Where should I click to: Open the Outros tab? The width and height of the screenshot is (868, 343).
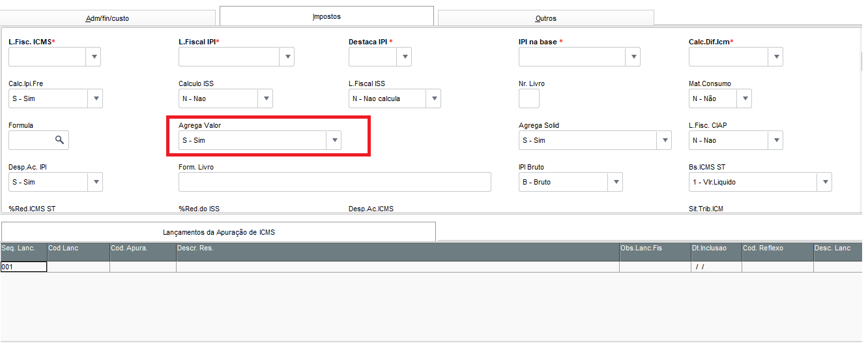pyautogui.click(x=545, y=18)
